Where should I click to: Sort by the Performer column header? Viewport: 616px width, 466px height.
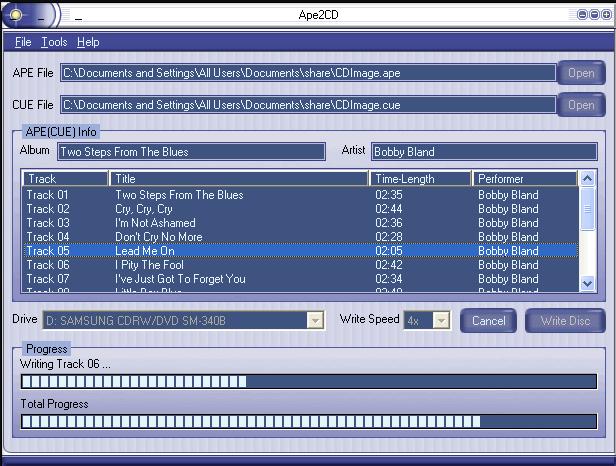click(x=525, y=179)
